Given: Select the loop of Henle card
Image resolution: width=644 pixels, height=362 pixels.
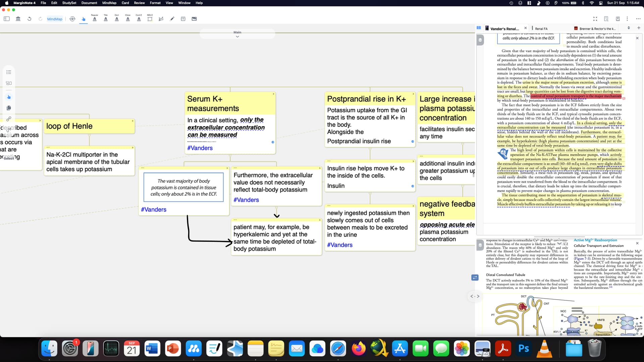Looking at the screenshot, I should pyautogui.click(x=89, y=126).
